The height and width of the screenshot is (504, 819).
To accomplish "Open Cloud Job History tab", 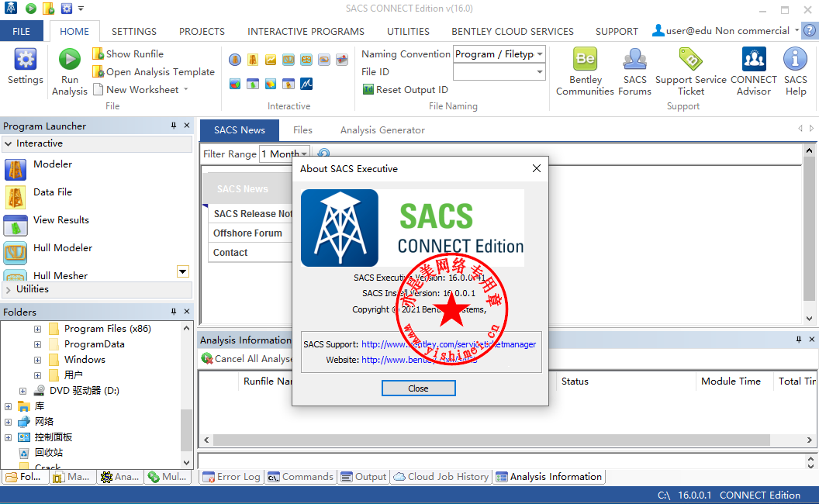I will click(441, 477).
